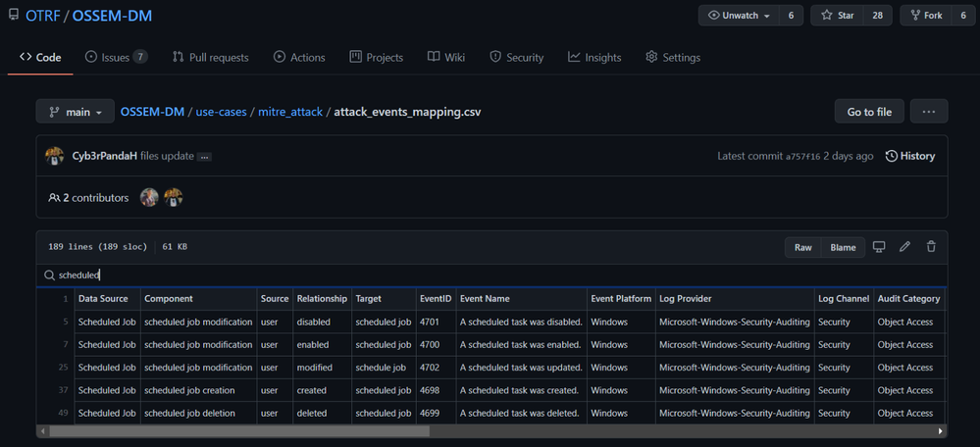980x447 pixels.
Task: Open the Wiki tab
Action: coord(446,58)
